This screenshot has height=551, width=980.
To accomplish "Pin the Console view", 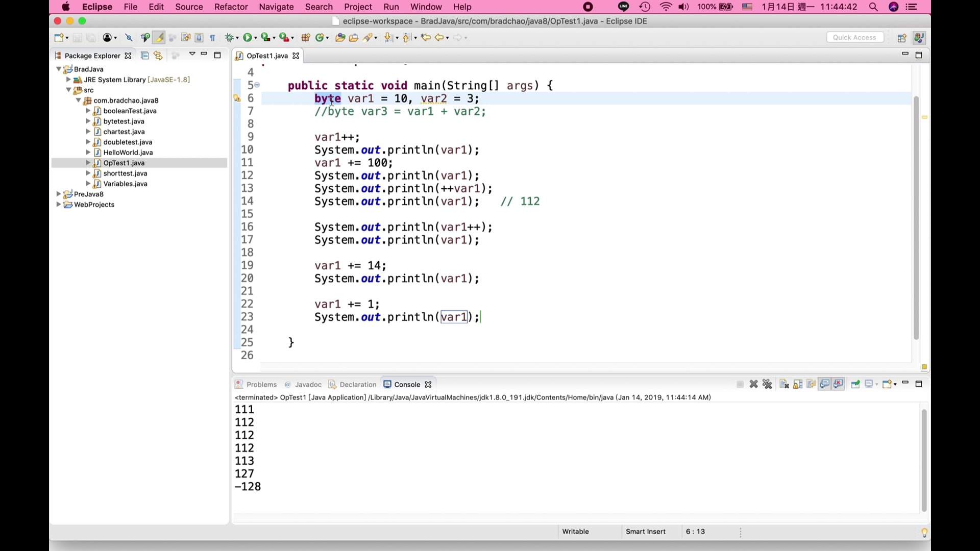I will (x=855, y=384).
